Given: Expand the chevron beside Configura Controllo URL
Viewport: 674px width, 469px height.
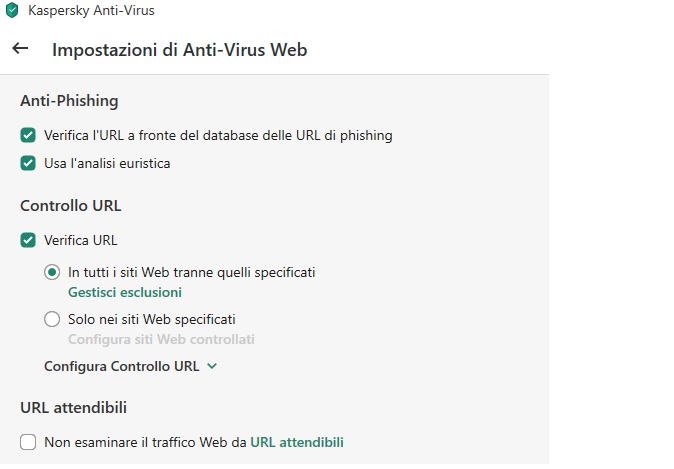Looking at the screenshot, I should (212, 366).
